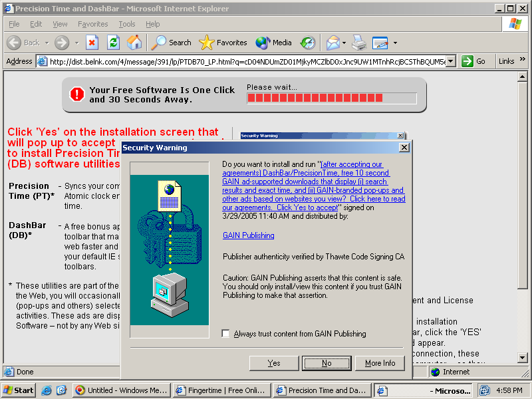Open the Edit button dropdown arrow
Screen dimensions: 532x399
pyautogui.click(x=395, y=43)
